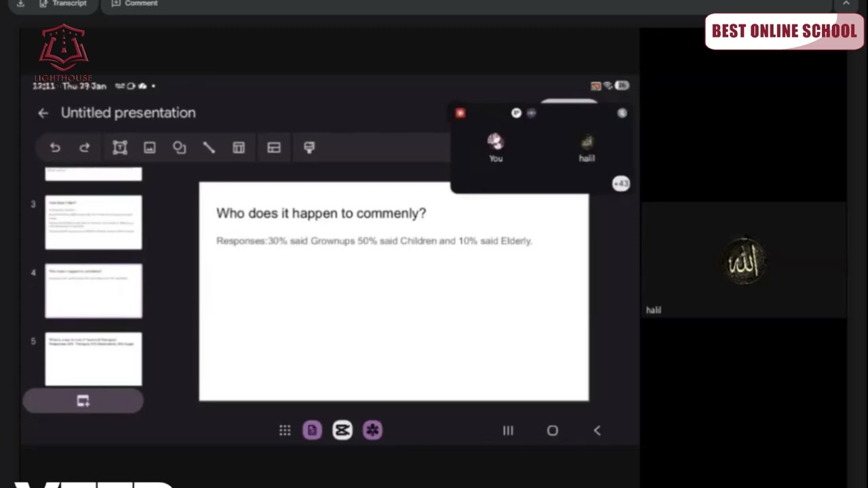Click halil's large profile picture tile
The width and height of the screenshot is (868, 488).
(744, 260)
